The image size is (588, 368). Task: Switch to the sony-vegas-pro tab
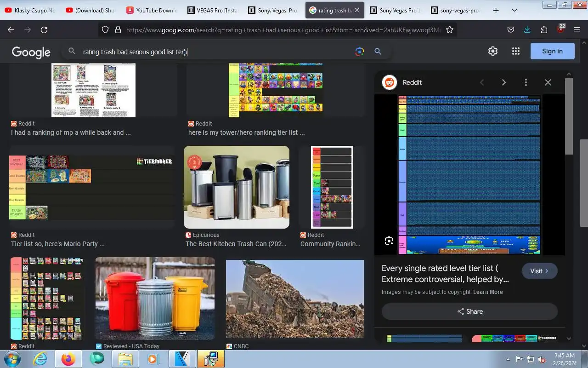456,10
